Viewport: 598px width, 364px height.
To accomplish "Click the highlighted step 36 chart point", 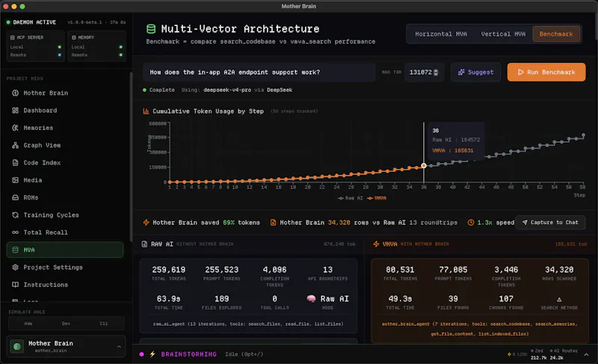I will (424, 166).
